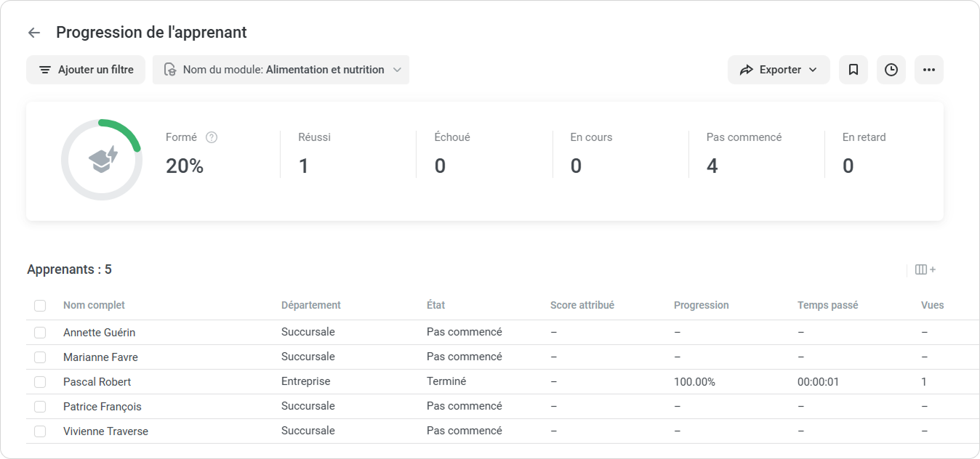Tick the checkbox for Vivienne Traverse
The width and height of the screenshot is (980, 459).
40,431
